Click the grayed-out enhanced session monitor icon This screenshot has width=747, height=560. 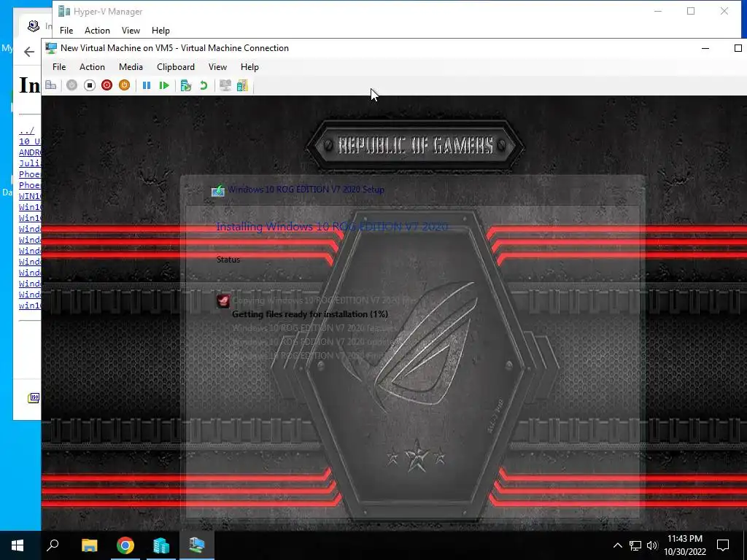225,85
